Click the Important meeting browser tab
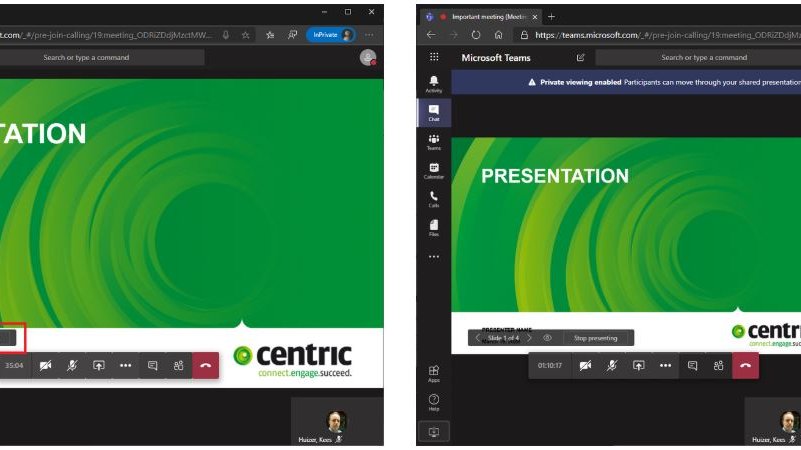Viewport: 801px width, 450px height. point(481,17)
